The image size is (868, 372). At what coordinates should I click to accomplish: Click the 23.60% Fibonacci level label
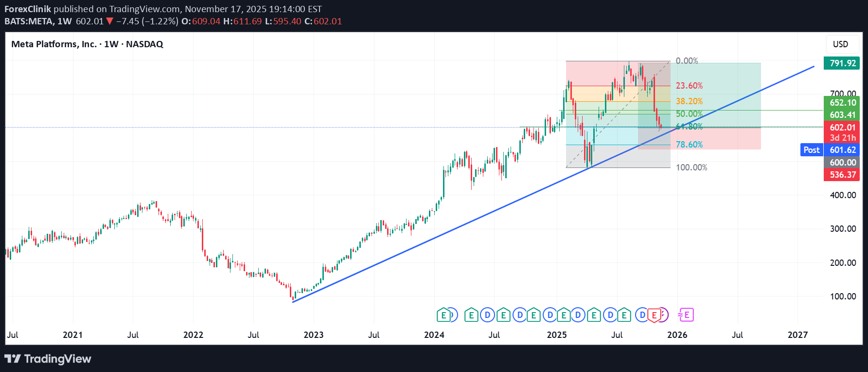click(x=689, y=86)
